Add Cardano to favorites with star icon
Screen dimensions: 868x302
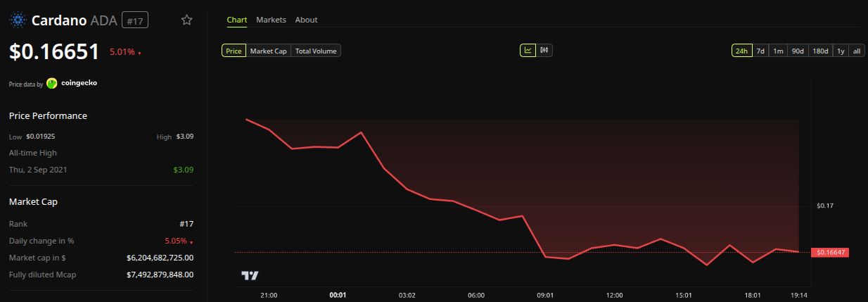[186, 20]
